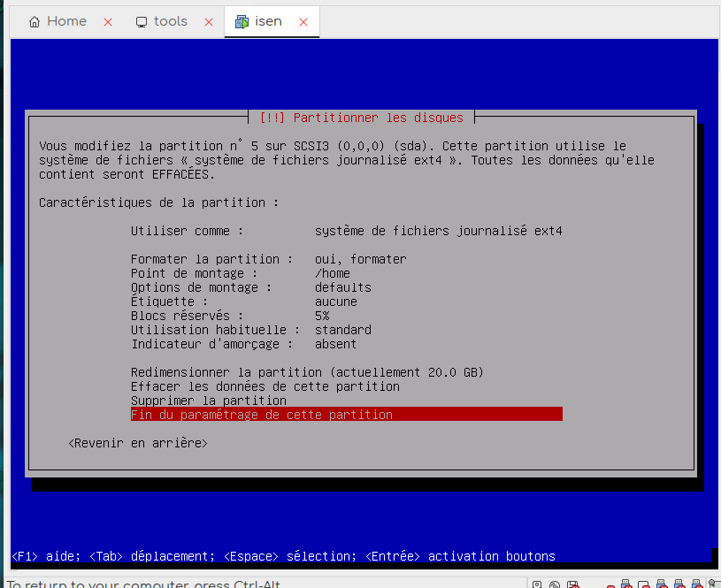Switch to the Home tab
Screen dimensions: 721x588
[x=58, y=22]
